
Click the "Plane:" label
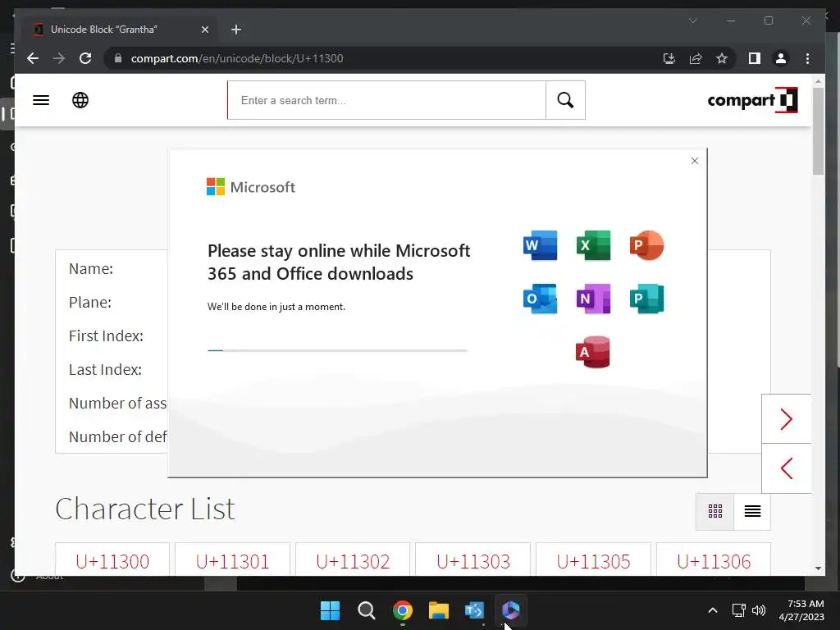90,303
